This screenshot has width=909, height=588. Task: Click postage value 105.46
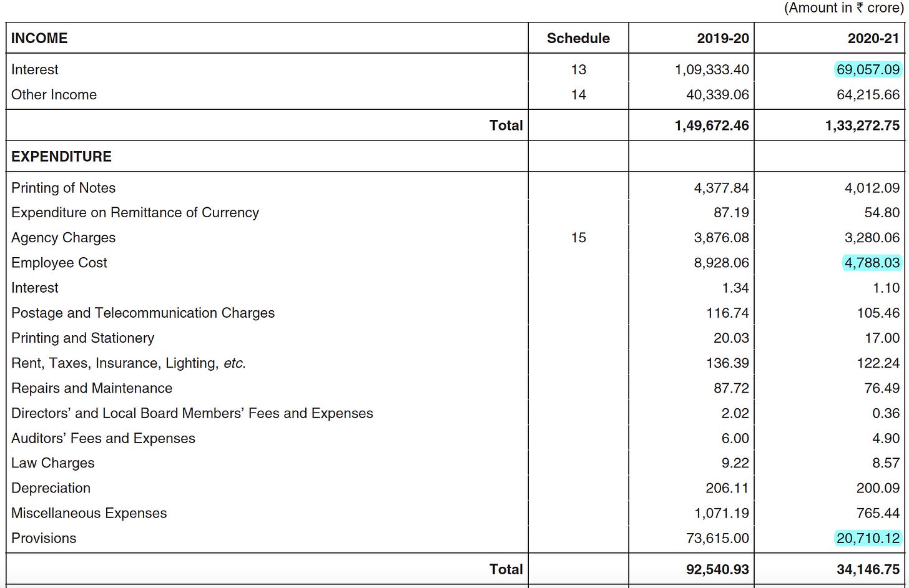point(878,313)
